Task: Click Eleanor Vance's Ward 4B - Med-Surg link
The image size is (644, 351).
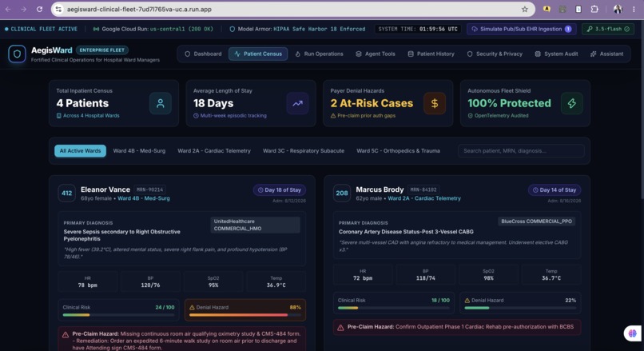Action: 143,198
